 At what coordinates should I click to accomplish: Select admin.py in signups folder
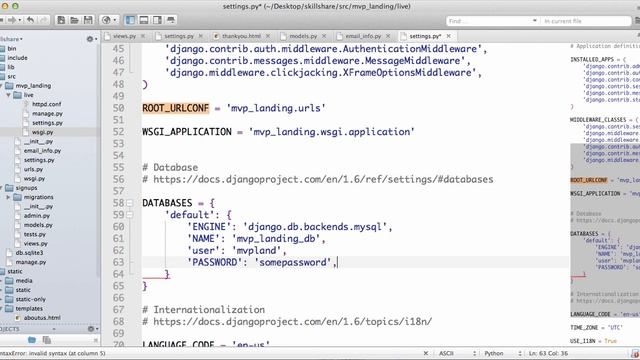[x=36, y=216]
